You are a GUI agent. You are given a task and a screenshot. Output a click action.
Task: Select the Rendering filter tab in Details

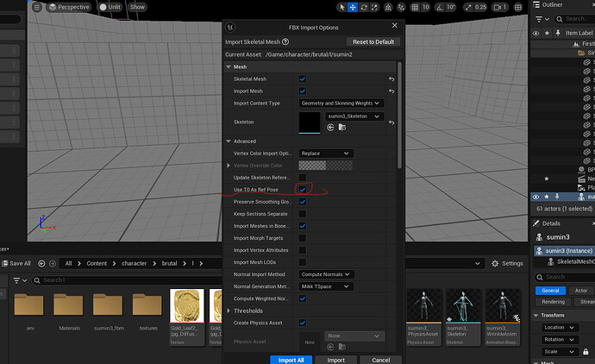pos(554,302)
